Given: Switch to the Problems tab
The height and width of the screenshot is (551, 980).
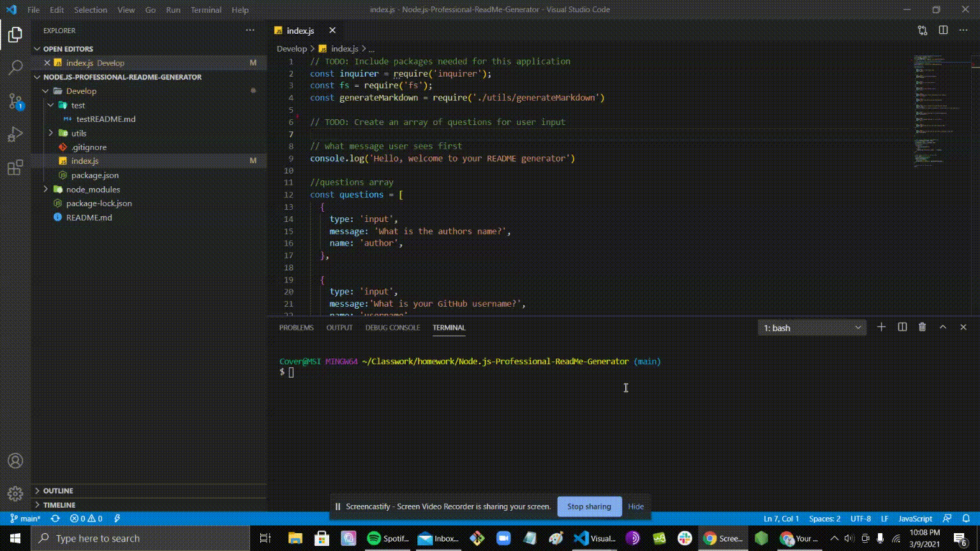Looking at the screenshot, I should click(296, 328).
